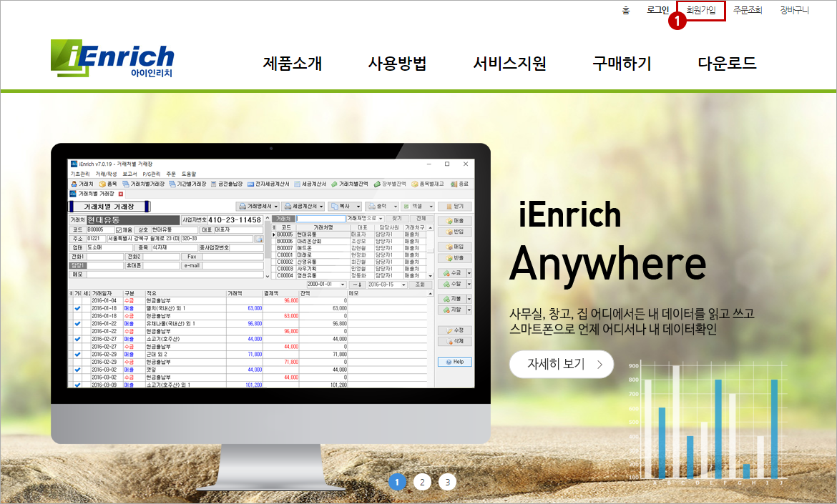Expand 복사 dropdown in app
Screen dimensions: 837x504
point(358,207)
